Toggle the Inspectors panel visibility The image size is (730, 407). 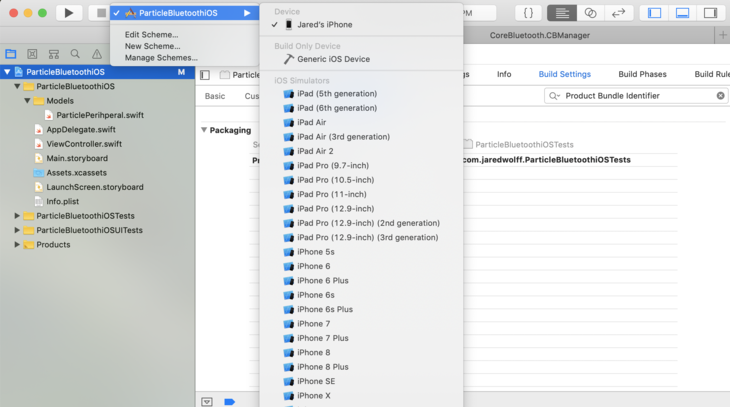pyautogui.click(x=710, y=13)
